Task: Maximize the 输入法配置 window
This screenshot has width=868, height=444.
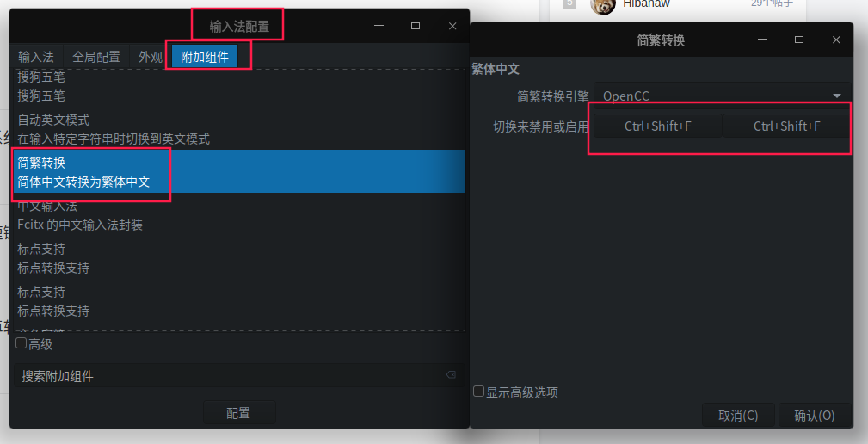Action: tap(416, 26)
